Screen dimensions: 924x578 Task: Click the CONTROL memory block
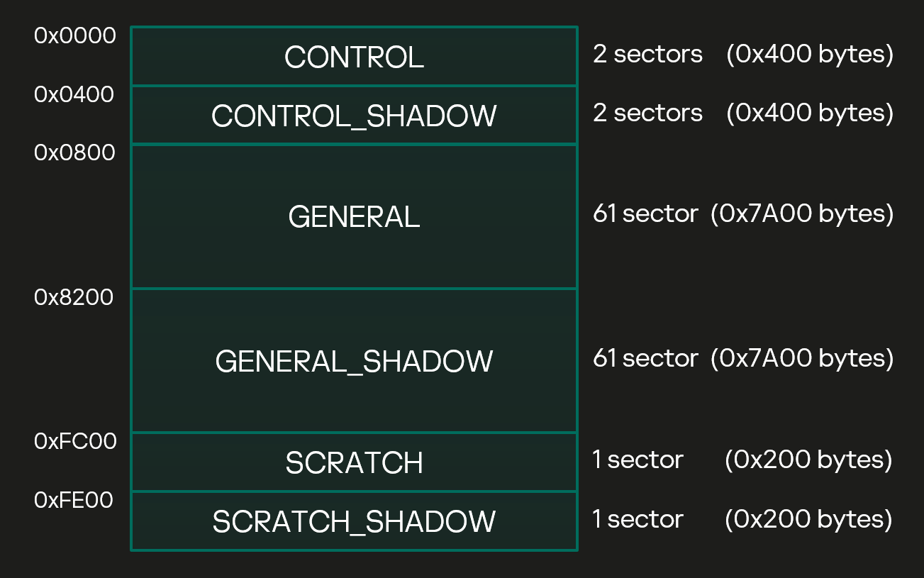[x=354, y=57]
